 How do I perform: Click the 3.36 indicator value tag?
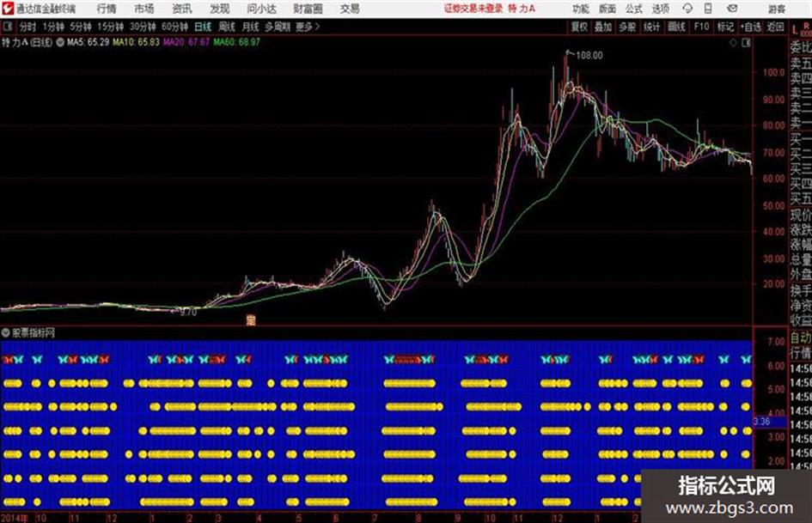(762, 421)
